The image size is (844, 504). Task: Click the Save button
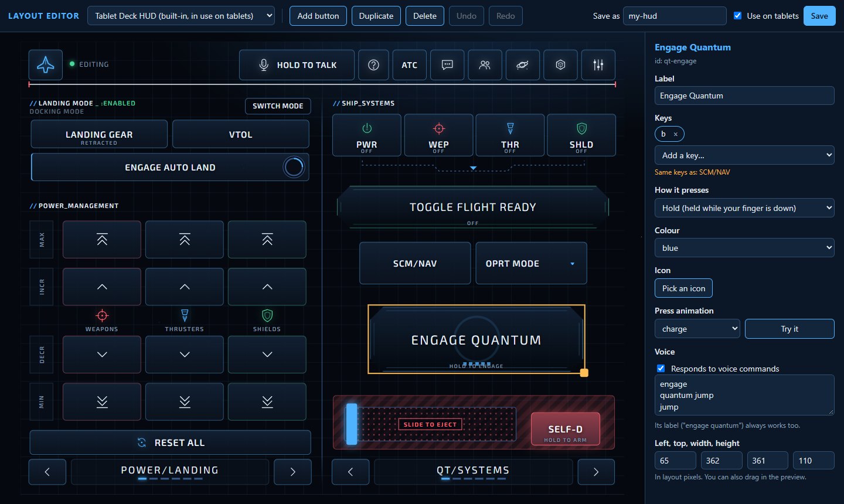click(819, 16)
